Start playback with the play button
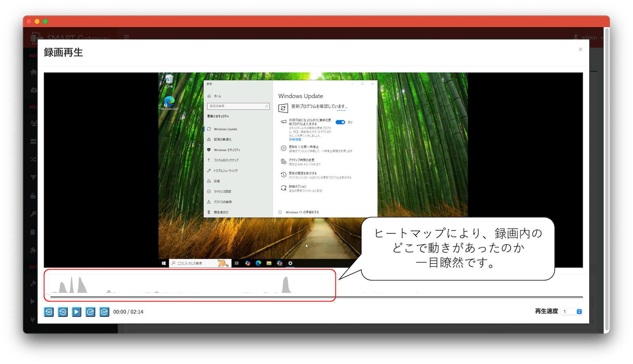The width and height of the screenshot is (633, 364). [76, 312]
